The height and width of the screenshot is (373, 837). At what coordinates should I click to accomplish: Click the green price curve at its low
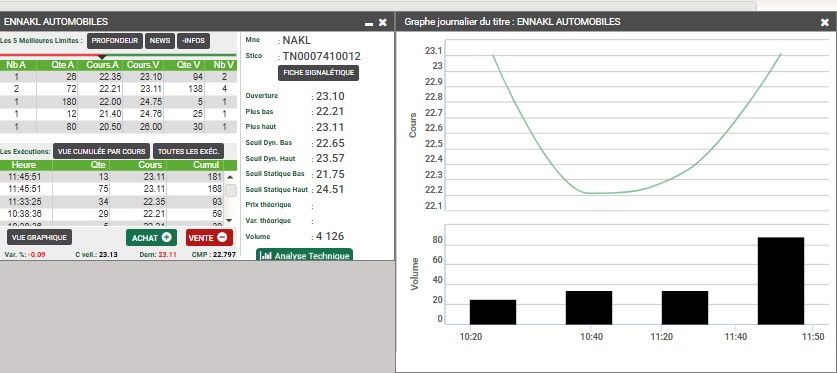click(594, 193)
